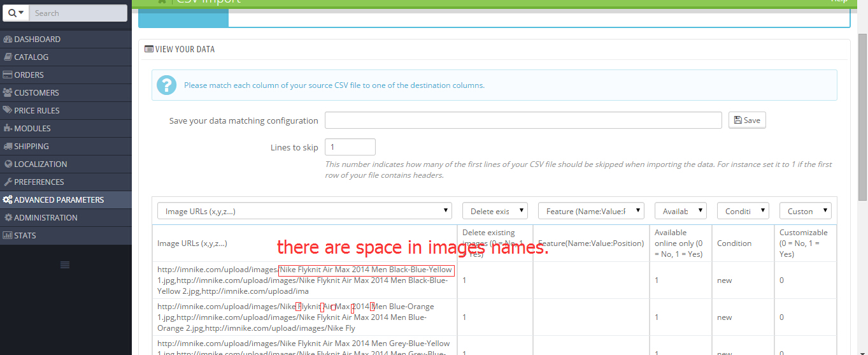Go to the Administration menu
This screenshot has height=355, width=868.
pos(66,218)
